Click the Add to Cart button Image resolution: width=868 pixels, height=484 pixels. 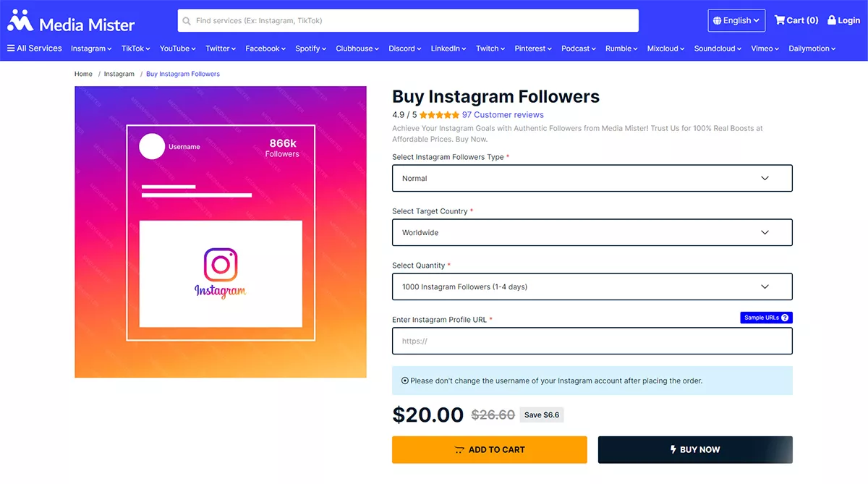489,449
